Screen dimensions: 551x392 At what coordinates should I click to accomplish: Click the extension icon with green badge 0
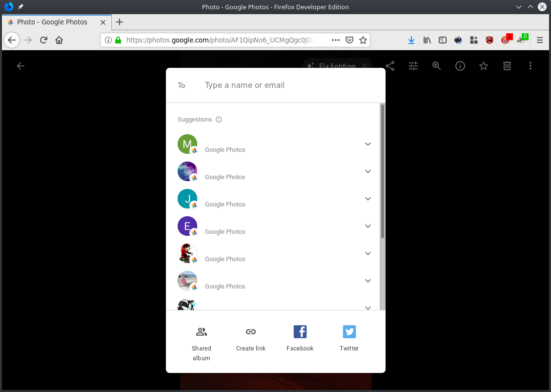tap(522, 40)
